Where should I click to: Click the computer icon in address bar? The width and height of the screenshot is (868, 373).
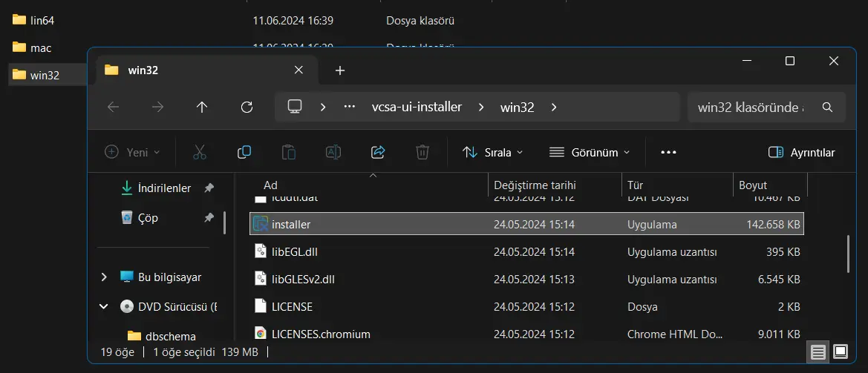point(295,107)
